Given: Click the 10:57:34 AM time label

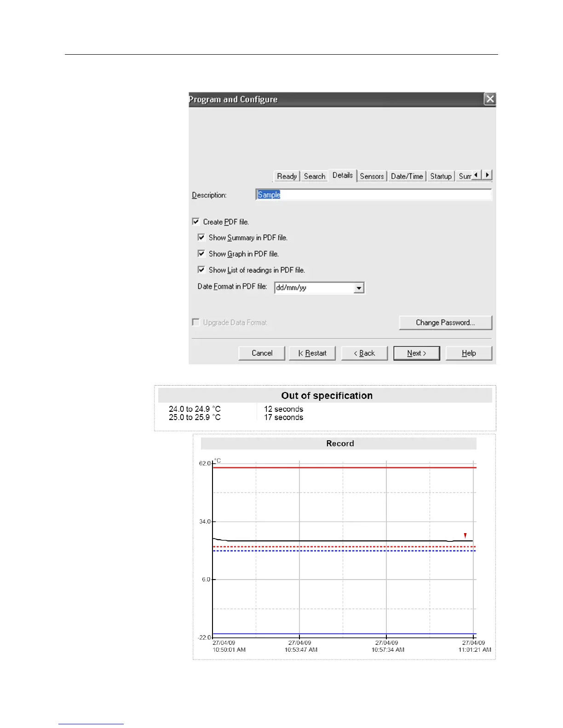Looking at the screenshot, I should pos(388,650).
